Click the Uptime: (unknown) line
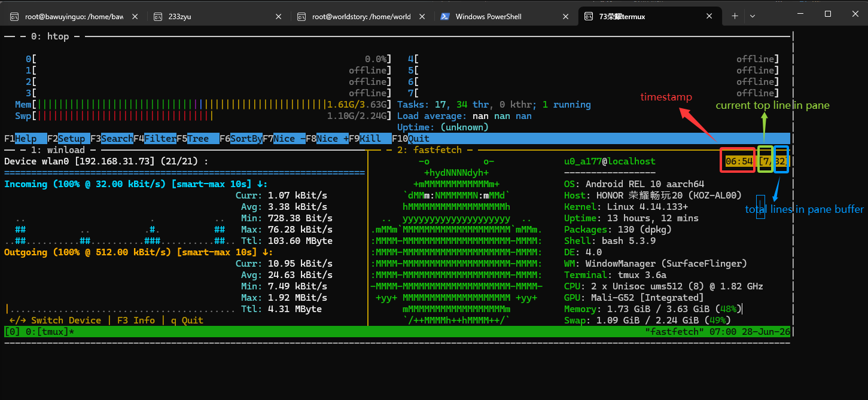The width and height of the screenshot is (868, 400). (443, 127)
